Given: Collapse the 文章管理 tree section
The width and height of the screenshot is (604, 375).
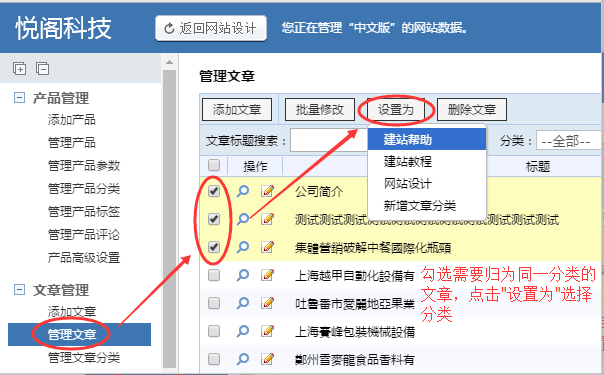Looking at the screenshot, I should 19,290.
